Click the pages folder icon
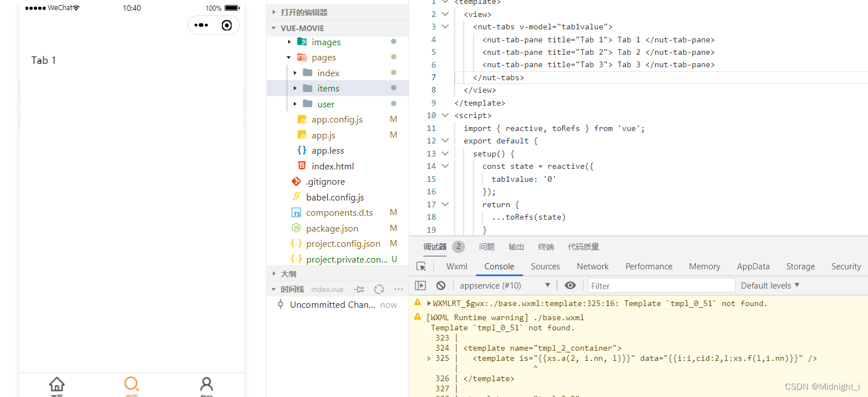This screenshot has height=397, width=868. point(302,57)
